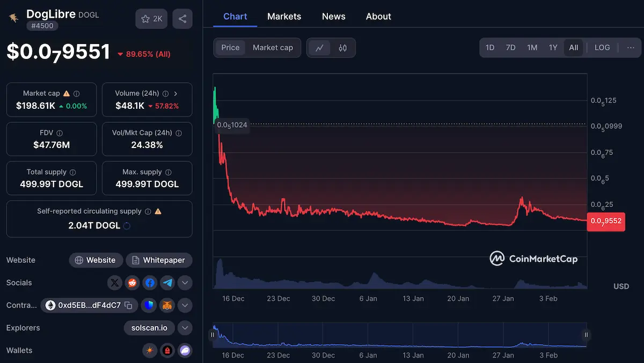The image size is (644, 363).
Task: Select the line chart type
Action: click(319, 48)
